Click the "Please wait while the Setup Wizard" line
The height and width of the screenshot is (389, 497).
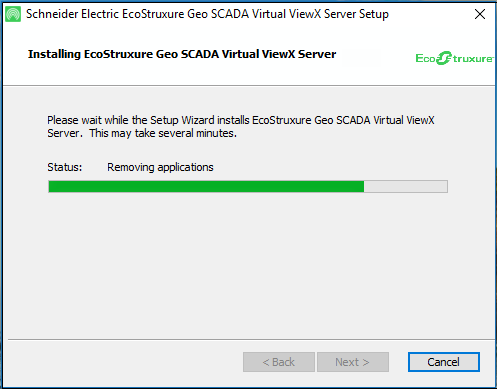[x=241, y=120]
